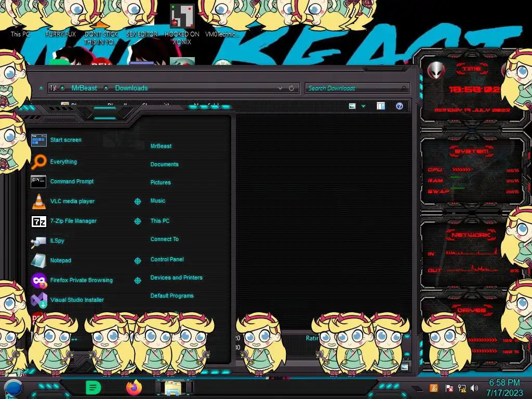Open Pictures from start menu
This screenshot has height=399, width=532.
[161, 182]
